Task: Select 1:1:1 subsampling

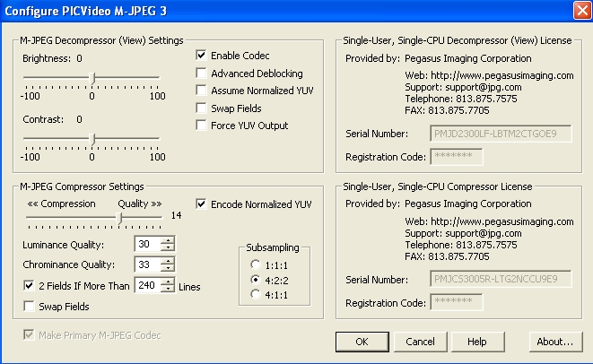Action: 256,264
